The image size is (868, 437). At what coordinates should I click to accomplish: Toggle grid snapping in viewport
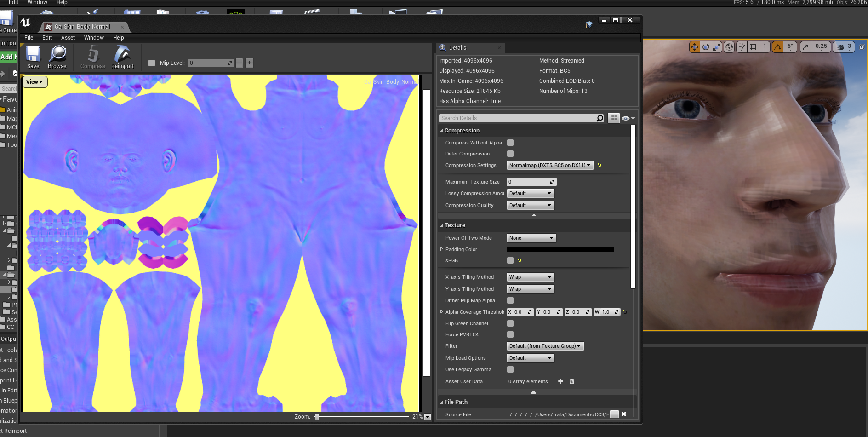(x=753, y=47)
